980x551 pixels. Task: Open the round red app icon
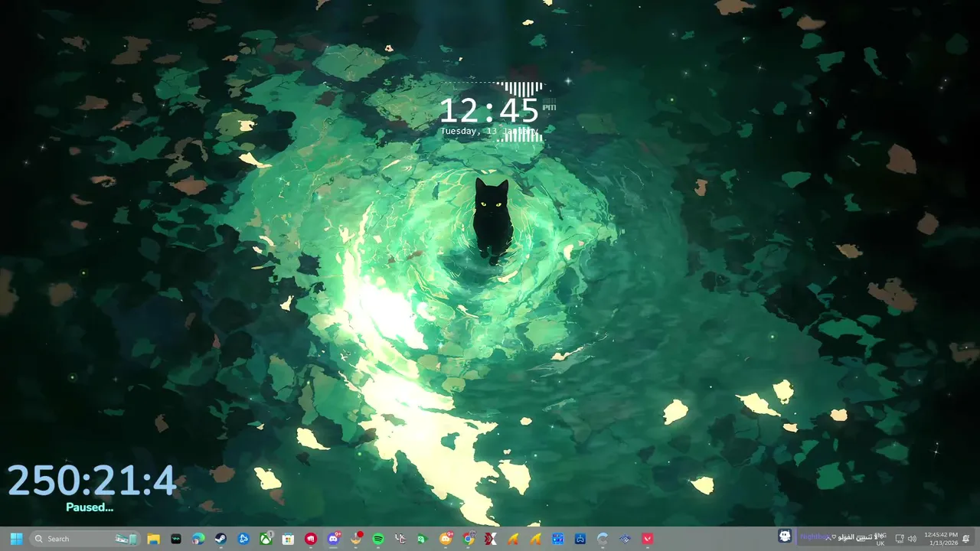click(x=311, y=539)
